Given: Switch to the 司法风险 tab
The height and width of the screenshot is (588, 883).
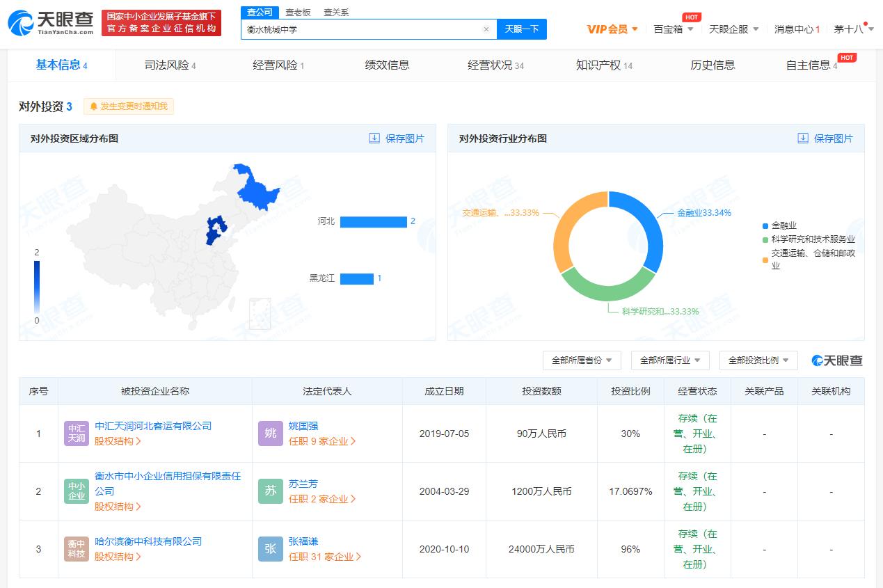Looking at the screenshot, I should (169, 65).
